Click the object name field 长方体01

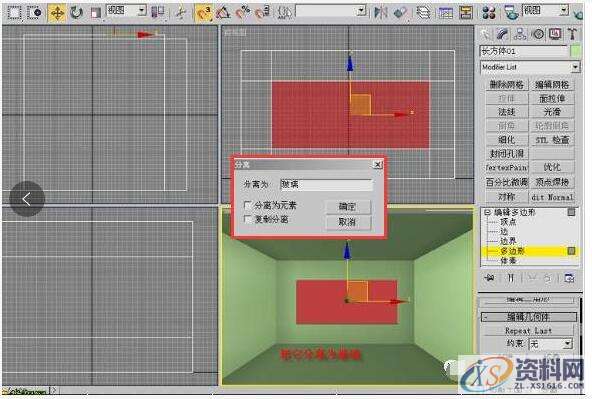point(523,51)
